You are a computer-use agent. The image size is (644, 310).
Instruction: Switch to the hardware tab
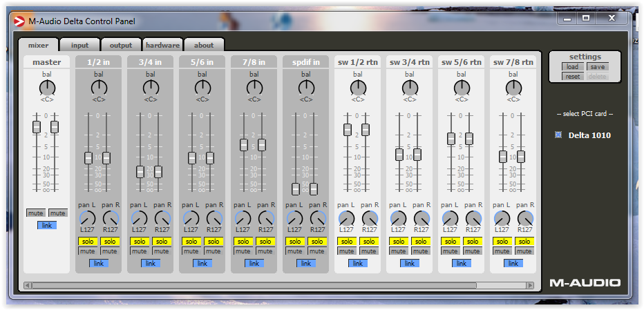click(162, 46)
